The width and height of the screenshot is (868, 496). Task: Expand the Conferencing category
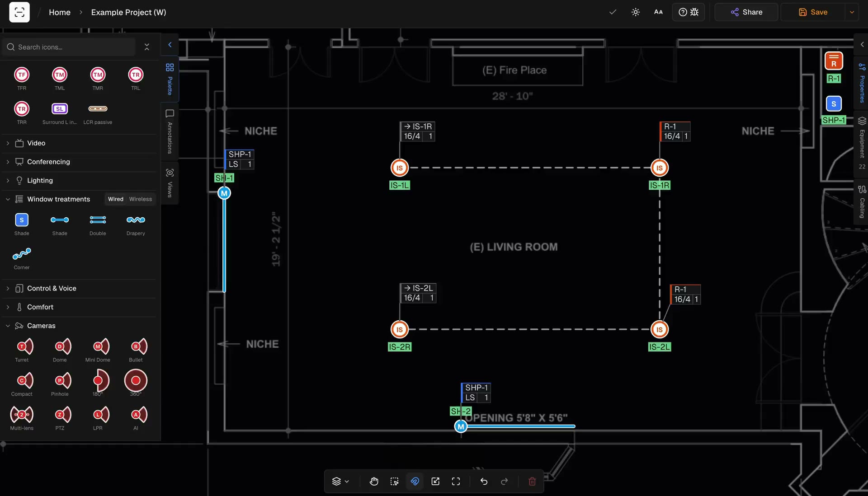click(x=79, y=162)
